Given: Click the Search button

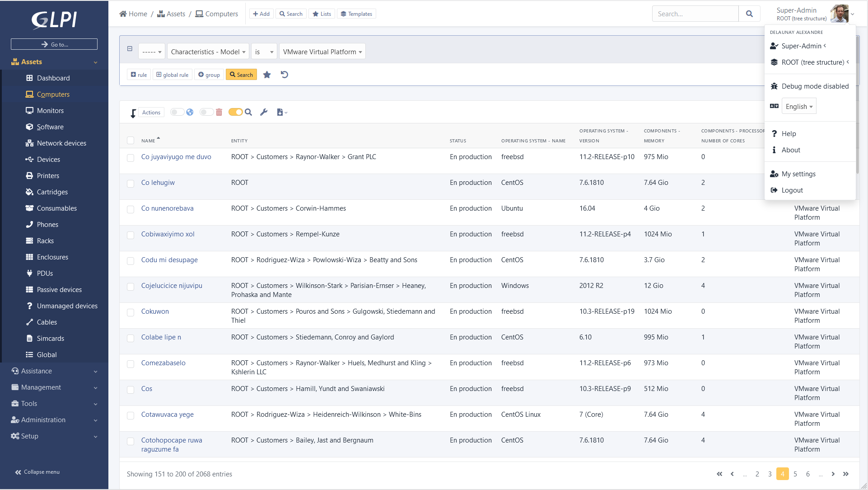Looking at the screenshot, I should click(242, 75).
